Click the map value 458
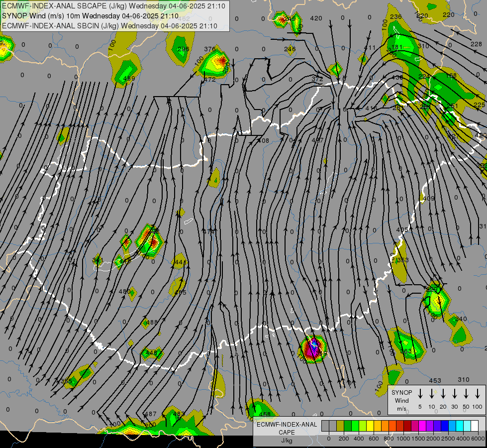The width and height of the screenshot is (487, 448). click(265, 415)
